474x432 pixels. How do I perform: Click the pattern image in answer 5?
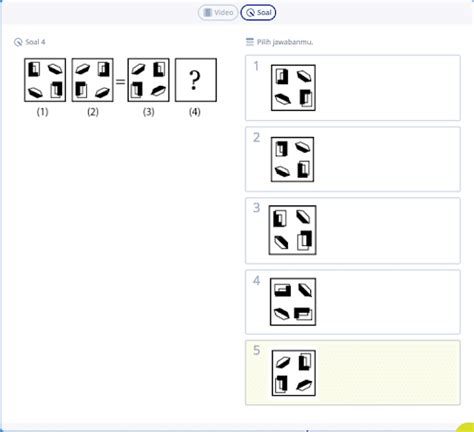coord(294,373)
